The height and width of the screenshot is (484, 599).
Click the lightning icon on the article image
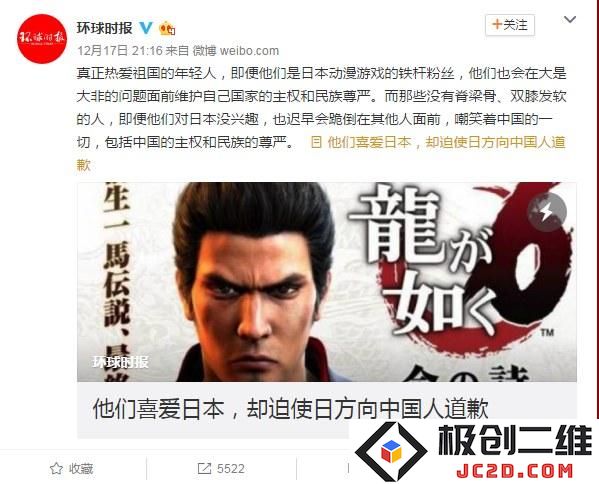click(547, 212)
